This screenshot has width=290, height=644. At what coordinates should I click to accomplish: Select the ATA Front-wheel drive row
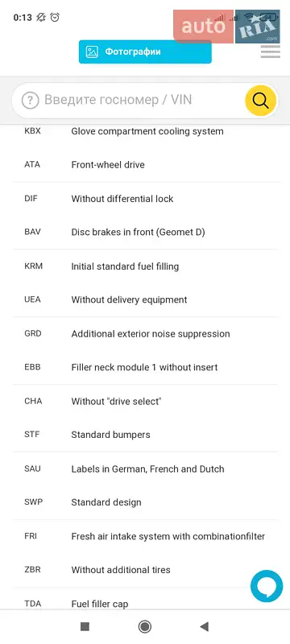[x=145, y=165]
